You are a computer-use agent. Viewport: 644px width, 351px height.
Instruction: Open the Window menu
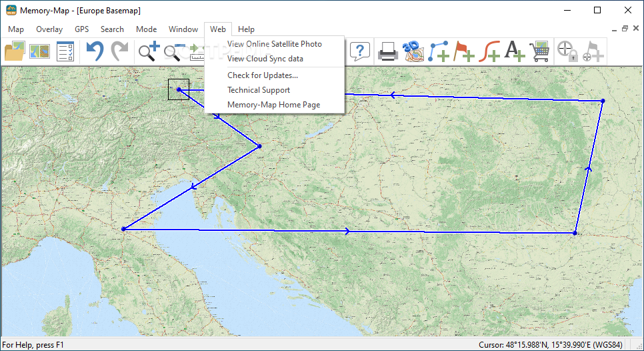click(183, 29)
